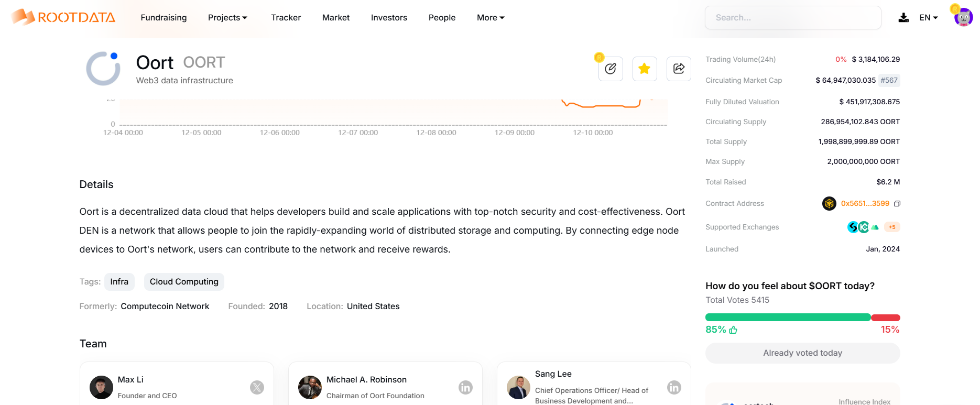Select the Infra tag
The width and height of the screenshot is (980, 405).
tap(119, 281)
